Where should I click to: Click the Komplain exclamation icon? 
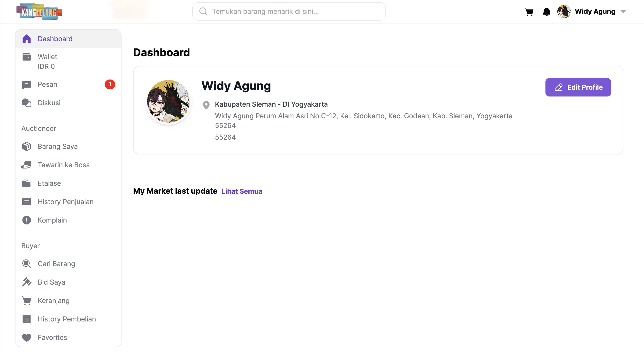(x=26, y=220)
